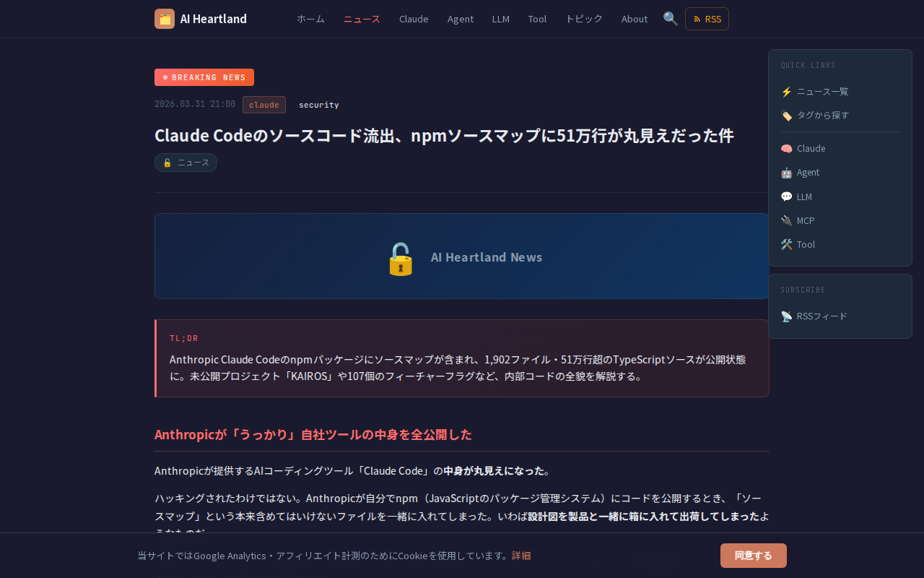Click the QUICK LINKS heading
The image size is (924, 578).
click(x=808, y=66)
